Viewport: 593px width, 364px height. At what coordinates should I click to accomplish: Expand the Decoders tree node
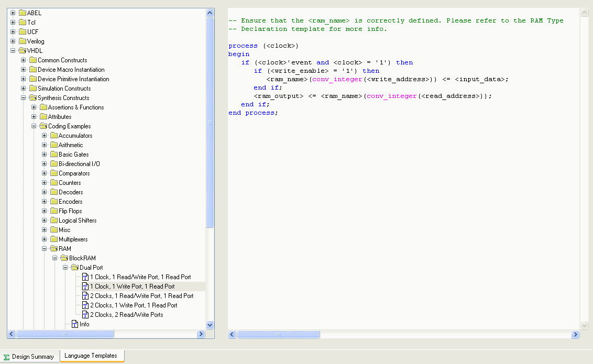pyautogui.click(x=45, y=192)
